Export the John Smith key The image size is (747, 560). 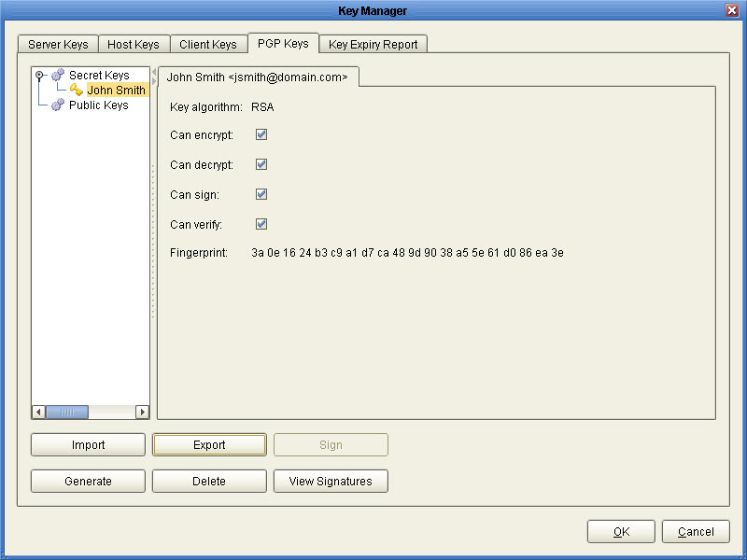209,444
